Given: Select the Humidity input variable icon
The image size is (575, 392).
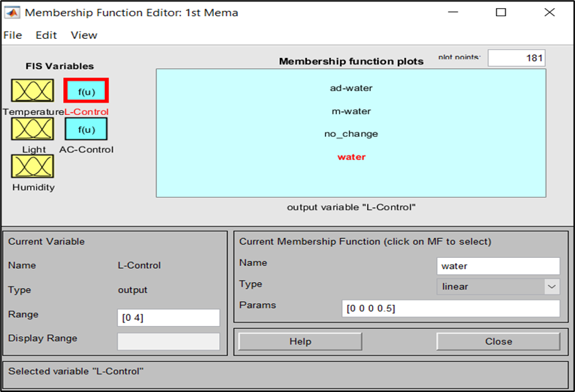Looking at the screenshot, I should pos(32,166).
